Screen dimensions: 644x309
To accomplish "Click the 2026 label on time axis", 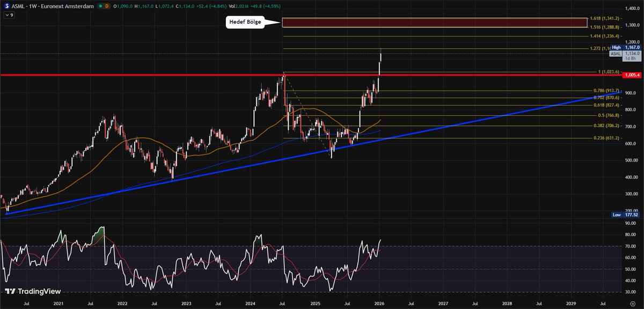I will (379, 303).
